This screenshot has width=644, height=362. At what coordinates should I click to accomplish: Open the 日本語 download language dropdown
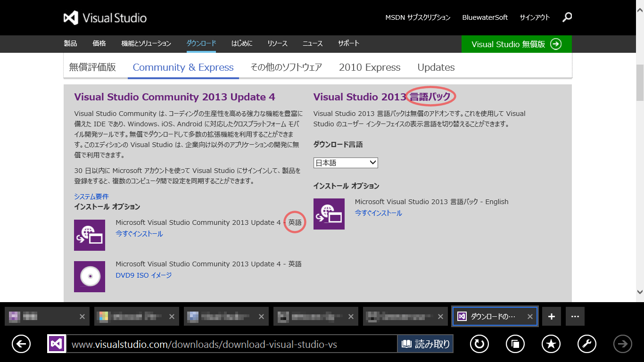pyautogui.click(x=346, y=163)
